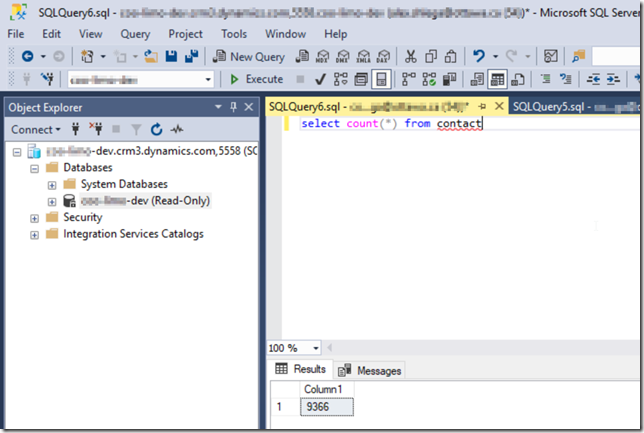The height and width of the screenshot is (433, 644).
Task: Click the Object Explorer activity monitor icon
Action: pyautogui.click(x=177, y=129)
